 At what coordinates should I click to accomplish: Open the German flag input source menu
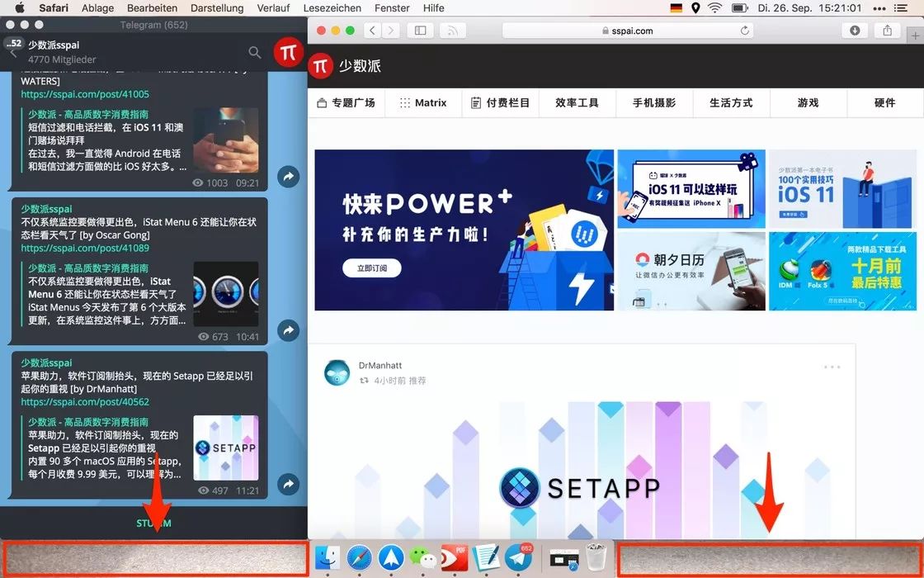pos(676,8)
